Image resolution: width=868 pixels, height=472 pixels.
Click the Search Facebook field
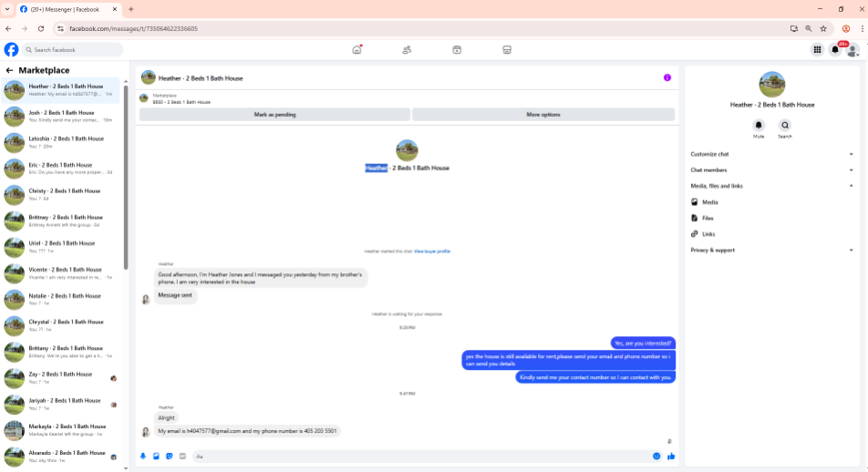[x=73, y=50]
